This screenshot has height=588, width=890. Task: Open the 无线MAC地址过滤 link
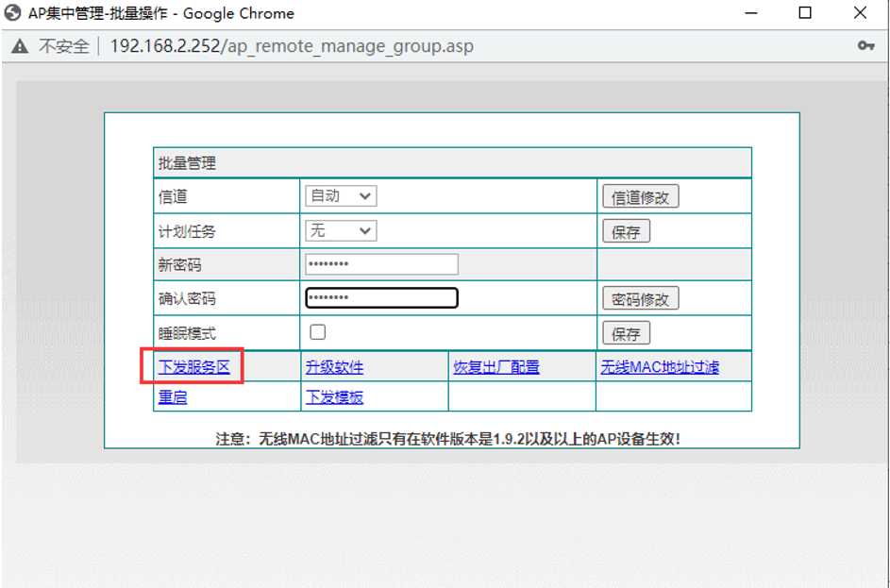click(660, 367)
